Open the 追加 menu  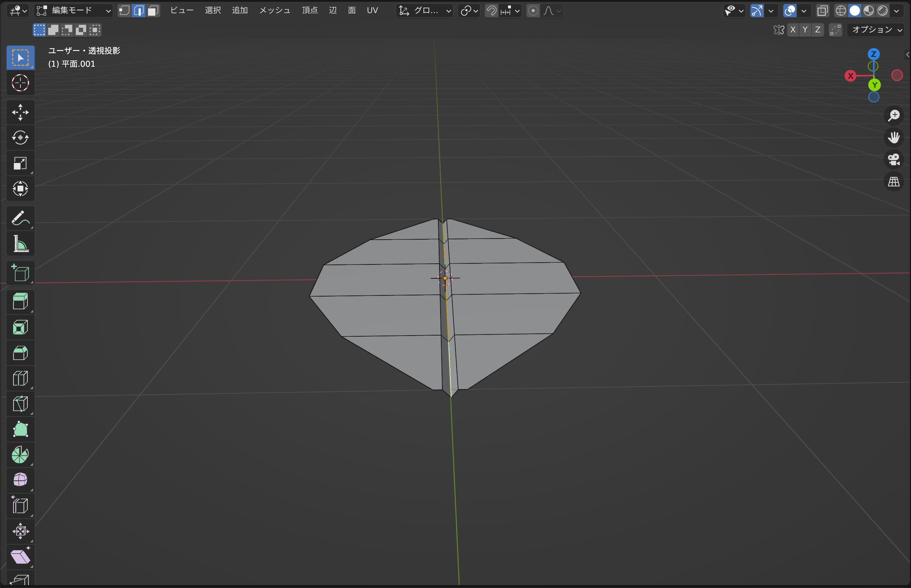pos(240,11)
